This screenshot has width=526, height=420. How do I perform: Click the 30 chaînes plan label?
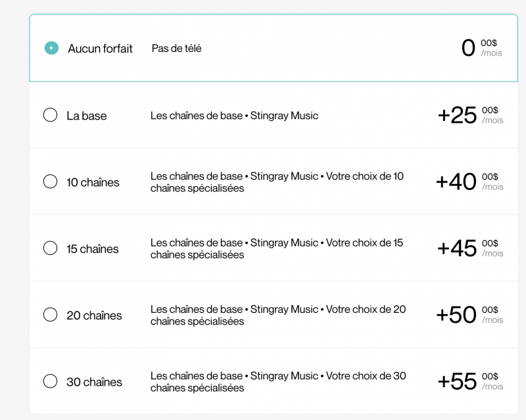click(94, 382)
